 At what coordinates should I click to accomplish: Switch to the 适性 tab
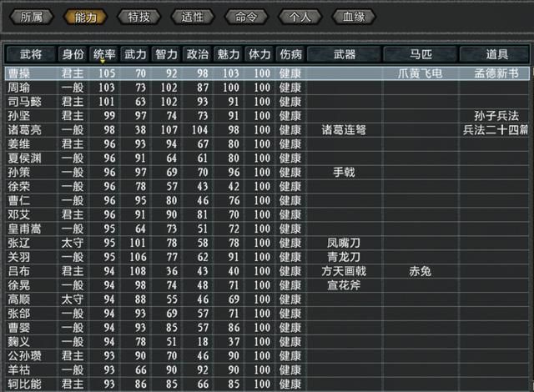[x=193, y=17]
